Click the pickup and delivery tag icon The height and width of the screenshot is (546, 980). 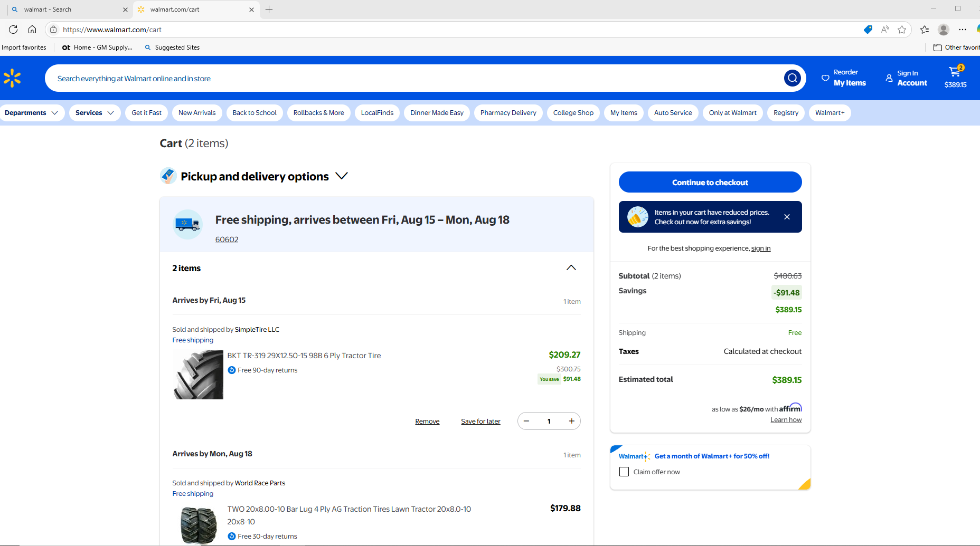tap(168, 176)
